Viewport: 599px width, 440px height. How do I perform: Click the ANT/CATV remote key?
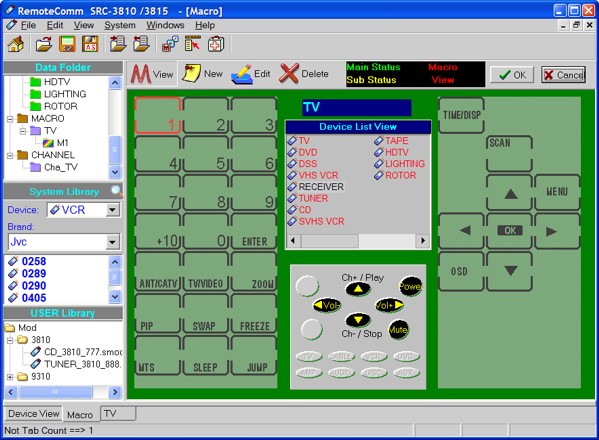(157, 272)
